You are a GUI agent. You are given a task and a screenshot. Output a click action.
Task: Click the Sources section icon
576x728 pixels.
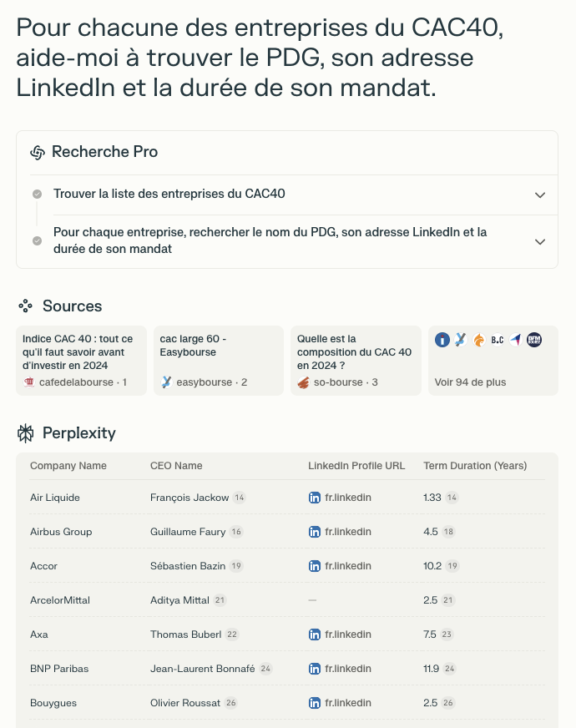coord(24,306)
